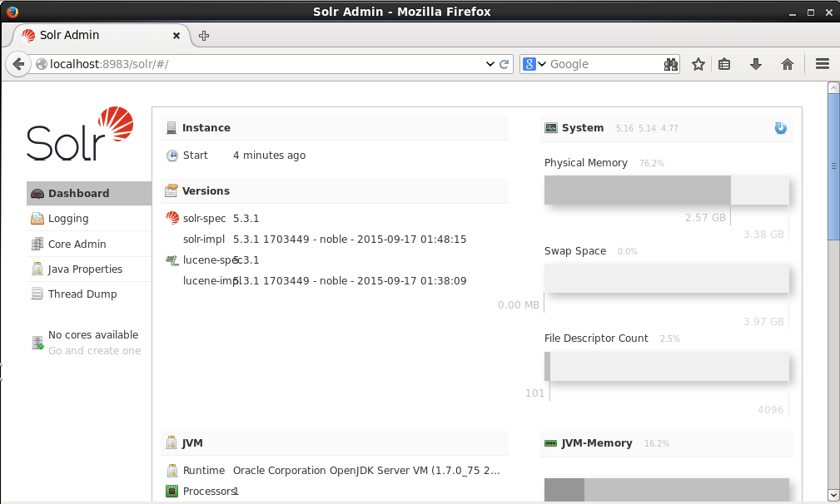The width and height of the screenshot is (840, 504).
Task: Click the Thread Dump stack icon
Action: tap(37, 294)
